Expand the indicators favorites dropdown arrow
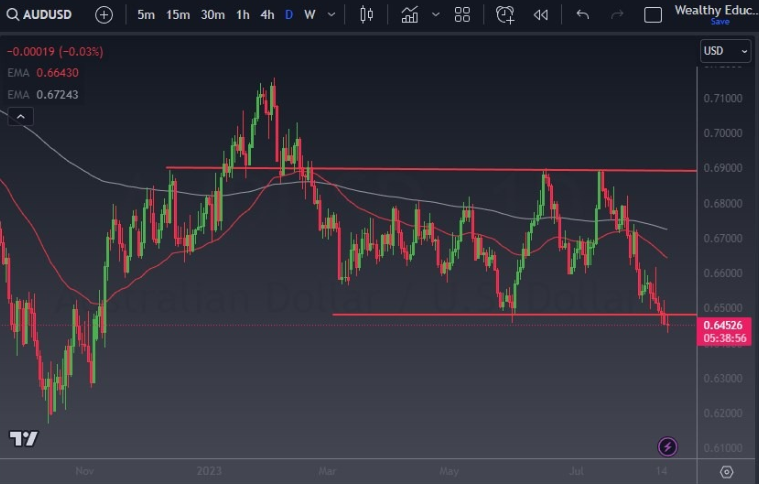 click(x=436, y=15)
